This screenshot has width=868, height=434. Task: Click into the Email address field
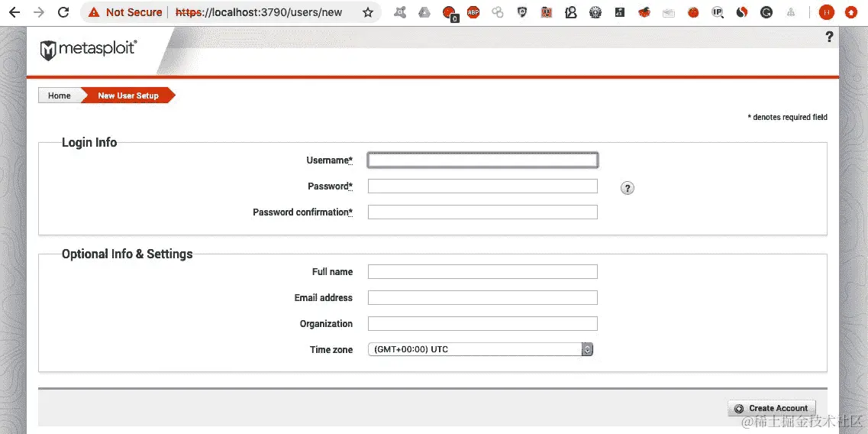[482, 298]
